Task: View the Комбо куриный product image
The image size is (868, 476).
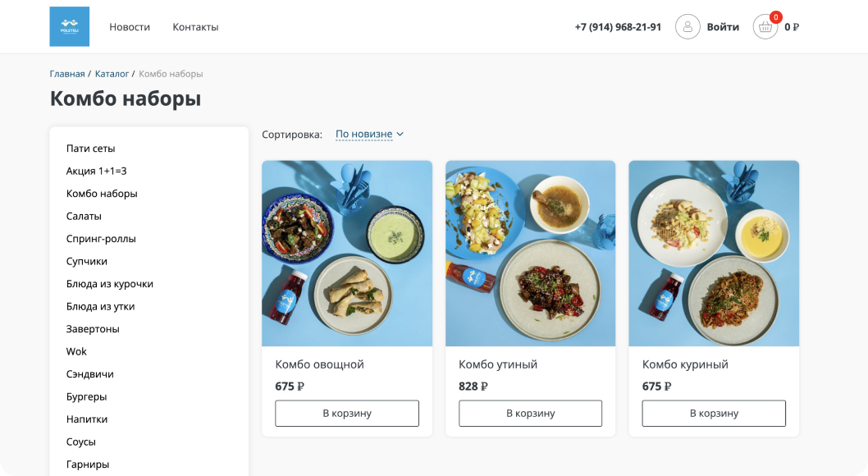Action: coord(714,253)
